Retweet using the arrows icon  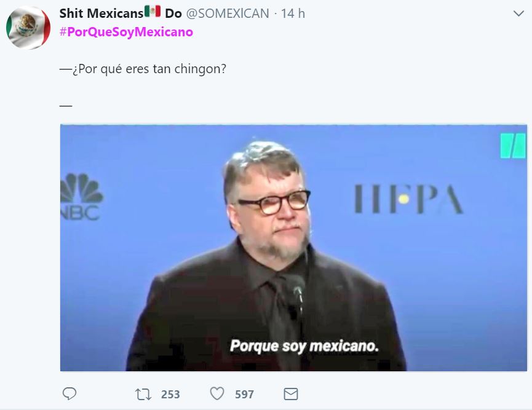click(x=143, y=394)
